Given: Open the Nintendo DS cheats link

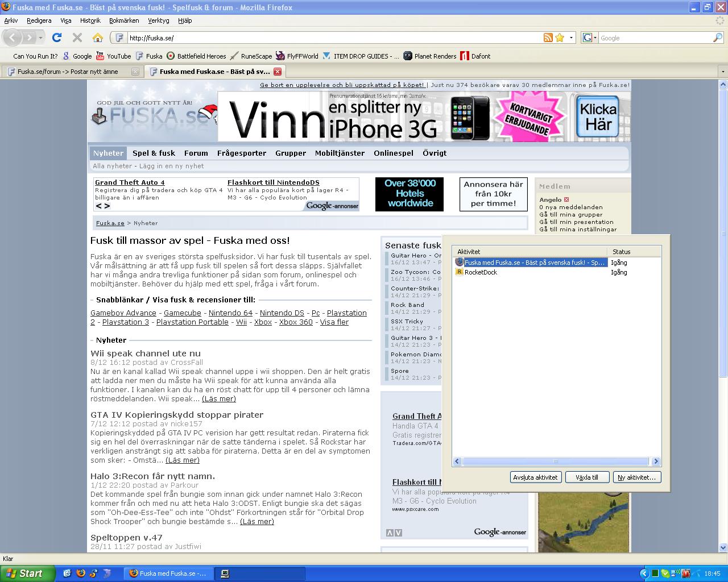Looking at the screenshot, I should 282,313.
